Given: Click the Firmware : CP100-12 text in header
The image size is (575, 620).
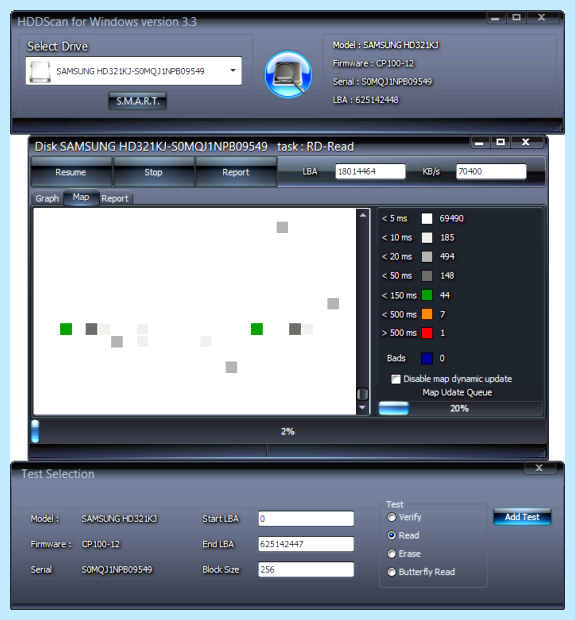Looking at the screenshot, I should coord(373,63).
